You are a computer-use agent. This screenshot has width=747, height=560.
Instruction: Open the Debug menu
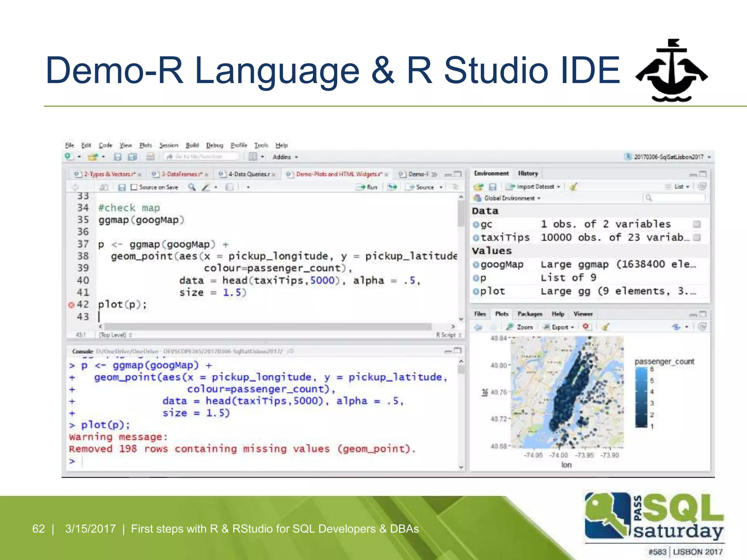(x=214, y=145)
